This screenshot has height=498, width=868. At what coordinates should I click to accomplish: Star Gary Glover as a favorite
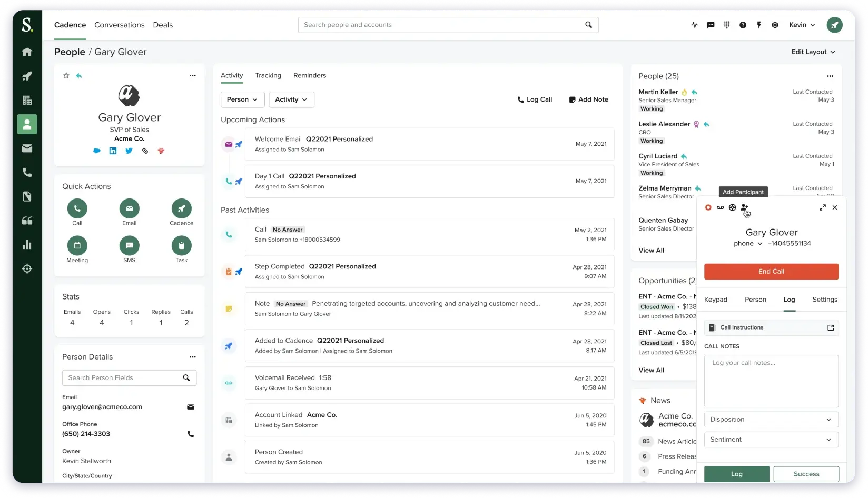coord(66,75)
